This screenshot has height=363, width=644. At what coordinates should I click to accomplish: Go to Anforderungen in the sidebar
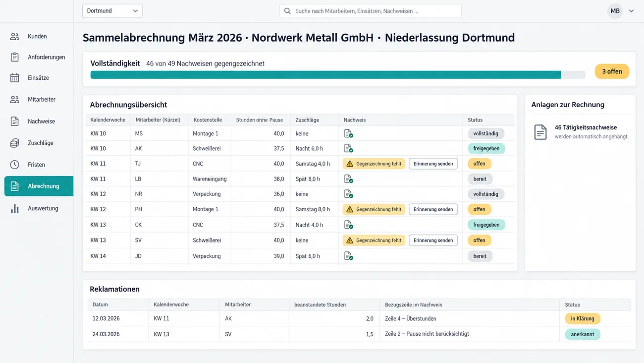point(39,57)
